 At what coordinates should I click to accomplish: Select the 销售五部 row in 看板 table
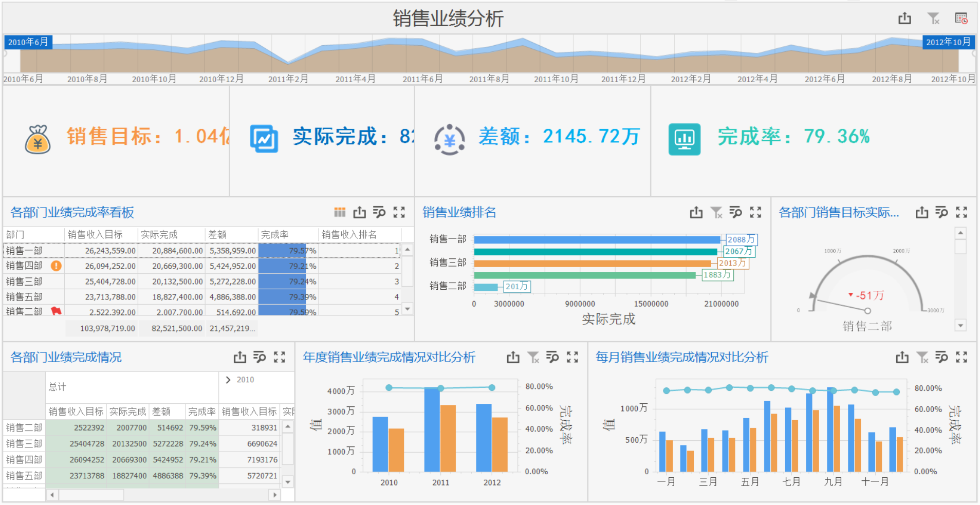(x=202, y=296)
